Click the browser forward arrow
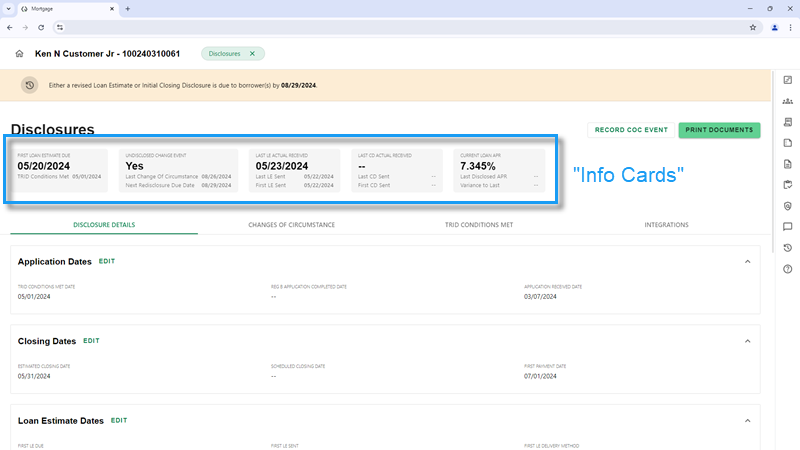This screenshot has height=450, width=800. click(25, 28)
